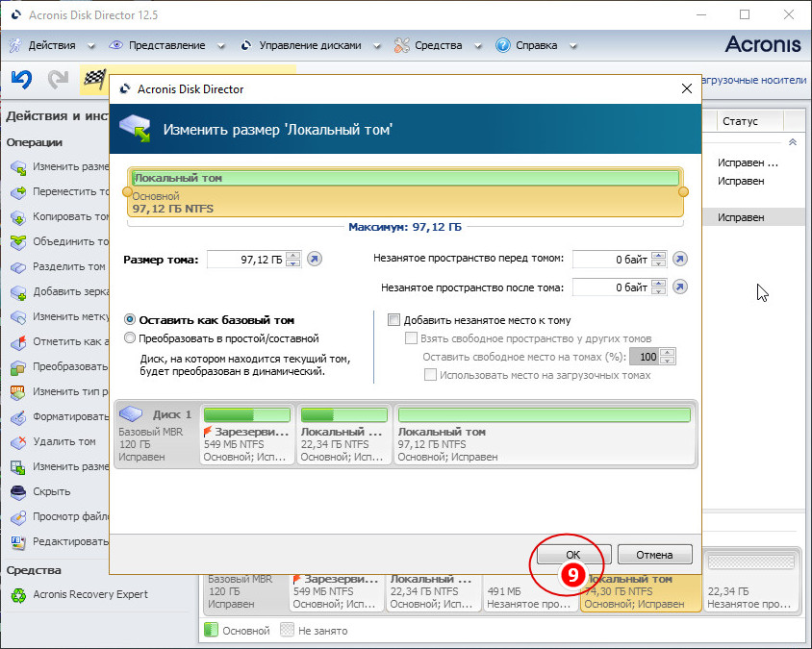Image resolution: width=812 pixels, height=649 pixels.
Task: Click the move volume icon in sidebar
Action: click(x=18, y=192)
